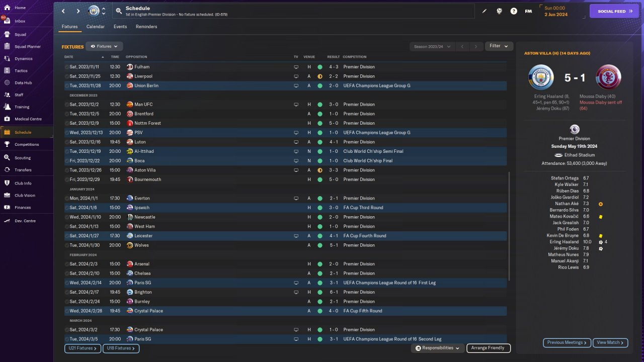
Task: Click the help question mark icon
Action: [514, 11]
